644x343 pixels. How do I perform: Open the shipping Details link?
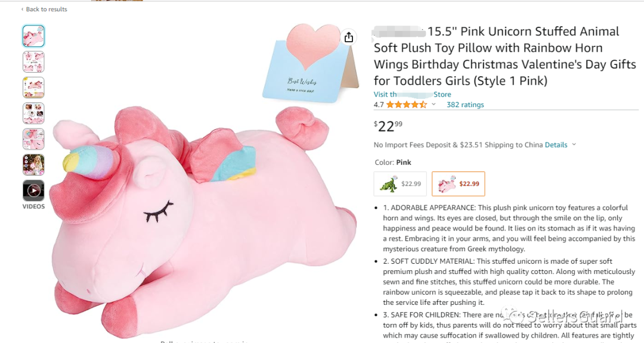click(x=556, y=145)
